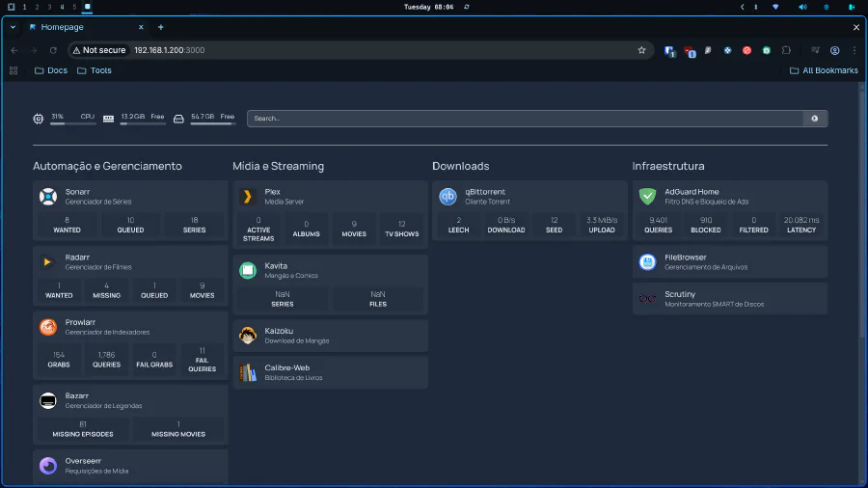Click the Kavita green book icon
Screen dimensions: 868x488
click(247, 270)
